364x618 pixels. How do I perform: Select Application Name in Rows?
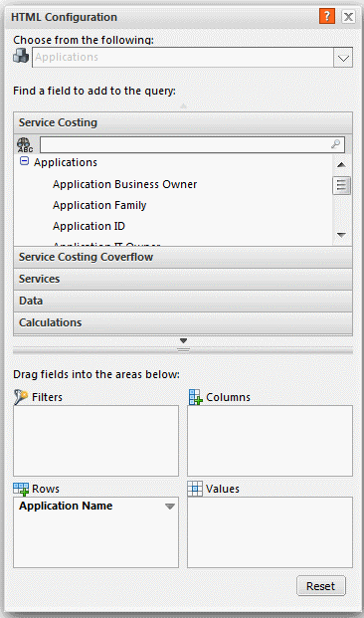[x=66, y=506]
